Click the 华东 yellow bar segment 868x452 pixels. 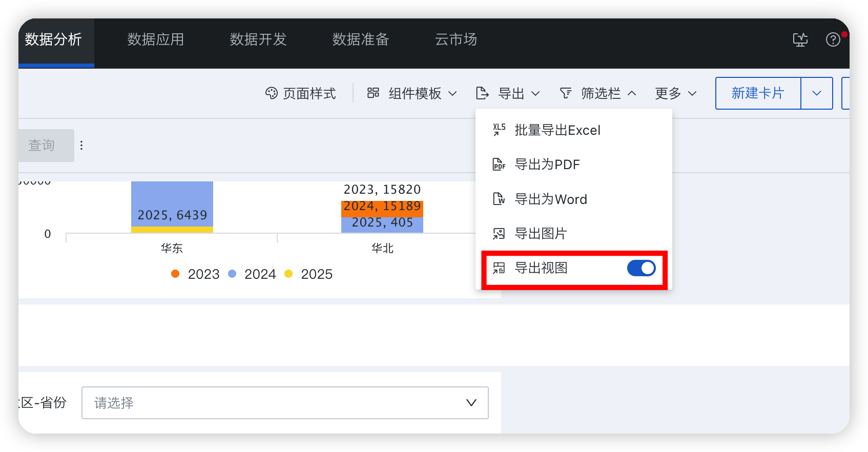point(172,230)
